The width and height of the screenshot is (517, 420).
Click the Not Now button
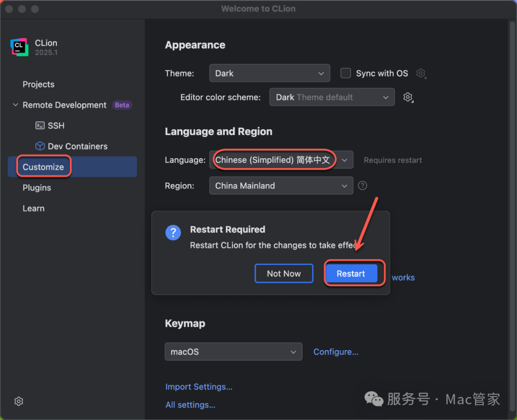pos(284,274)
